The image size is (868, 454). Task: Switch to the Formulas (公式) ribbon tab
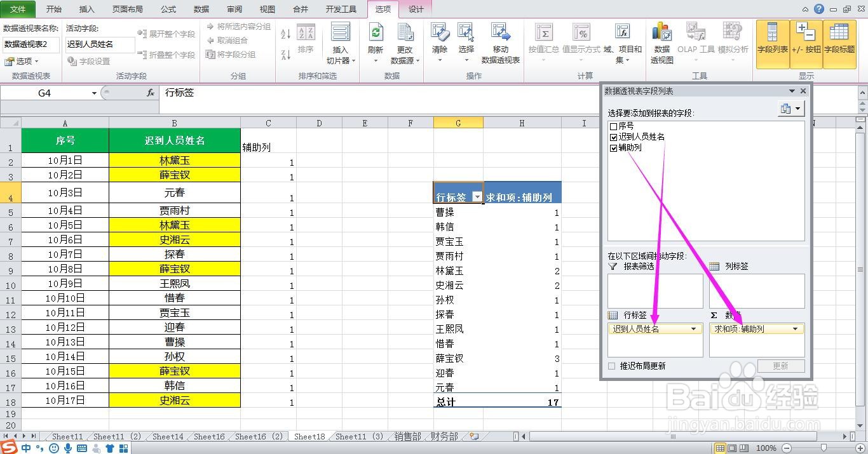pyautogui.click(x=168, y=9)
